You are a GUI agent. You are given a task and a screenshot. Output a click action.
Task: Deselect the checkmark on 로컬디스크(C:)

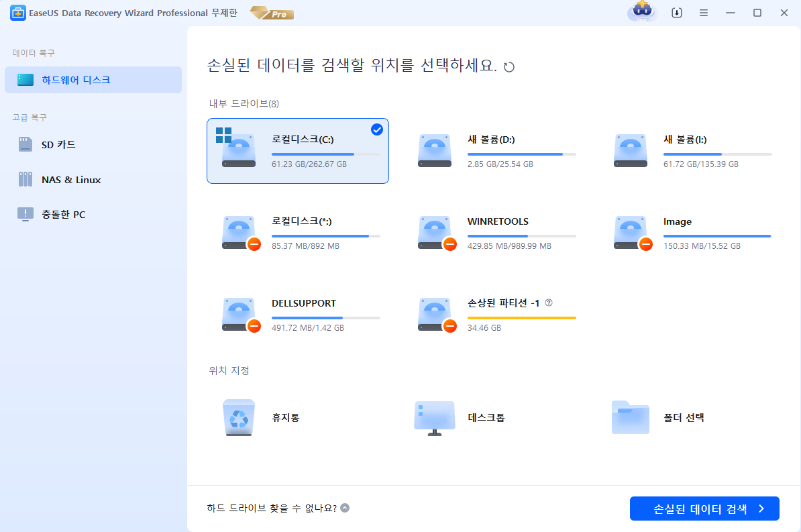[x=376, y=130]
